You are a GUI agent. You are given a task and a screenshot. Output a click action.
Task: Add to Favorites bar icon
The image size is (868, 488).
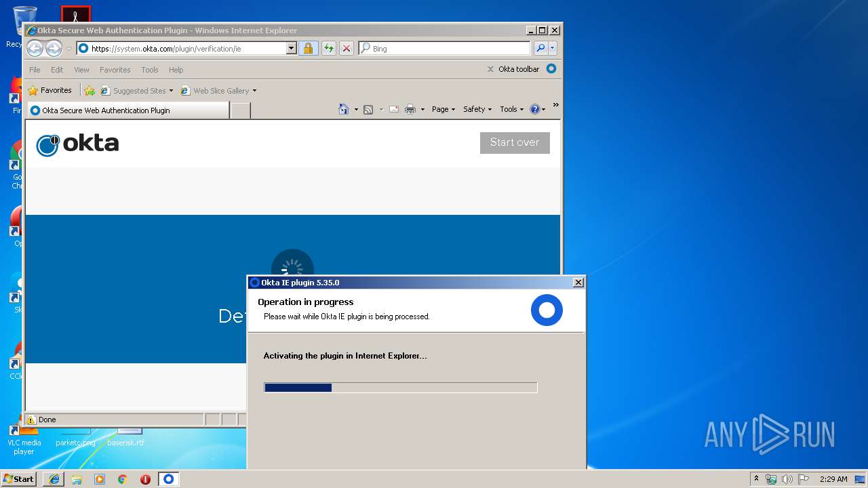pos(89,91)
